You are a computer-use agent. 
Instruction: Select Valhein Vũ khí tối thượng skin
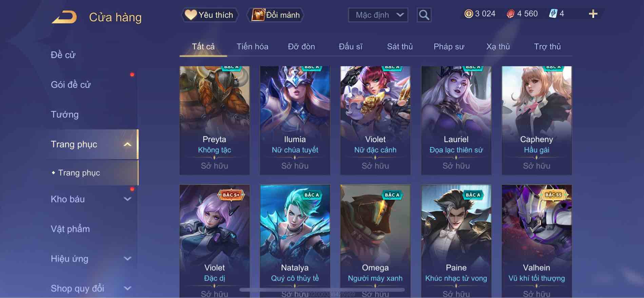pos(536,241)
